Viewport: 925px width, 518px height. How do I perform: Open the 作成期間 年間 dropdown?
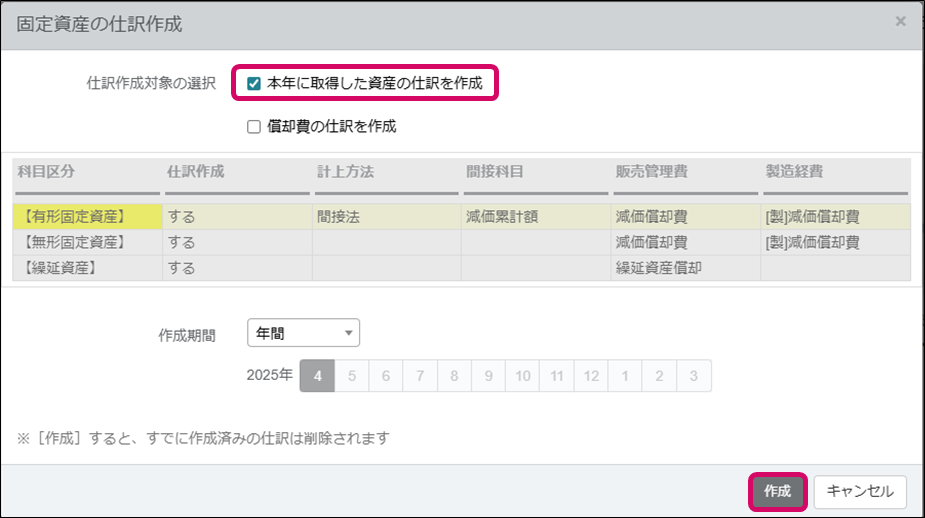(x=303, y=333)
